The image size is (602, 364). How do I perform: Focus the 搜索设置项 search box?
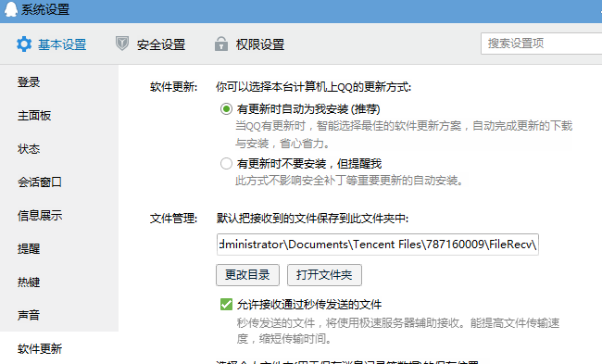click(542, 44)
